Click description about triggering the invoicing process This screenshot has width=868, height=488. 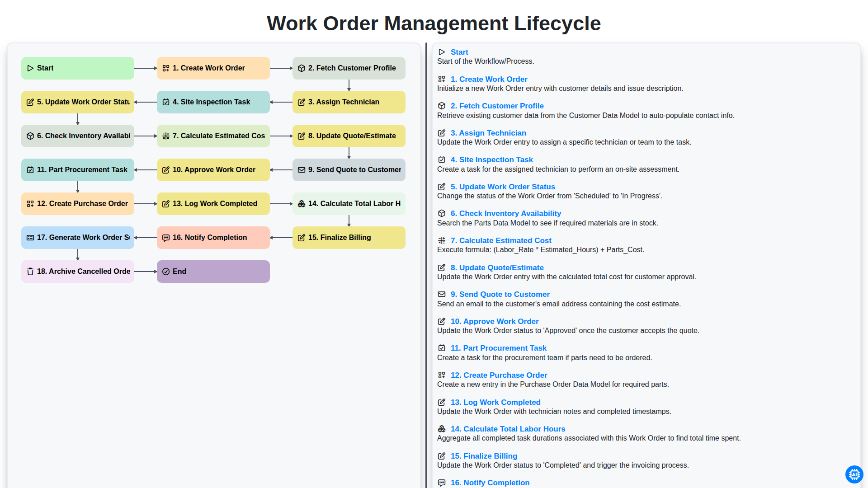[x=563, y=465]
